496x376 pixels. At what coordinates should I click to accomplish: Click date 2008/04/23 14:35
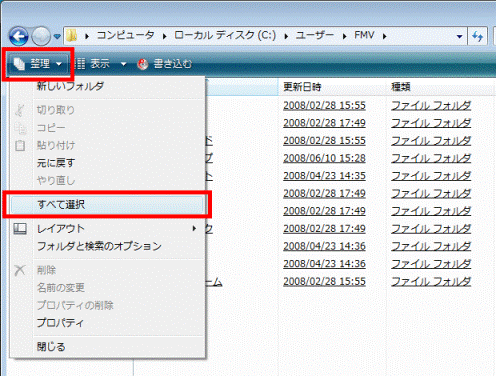coord(324,176)
